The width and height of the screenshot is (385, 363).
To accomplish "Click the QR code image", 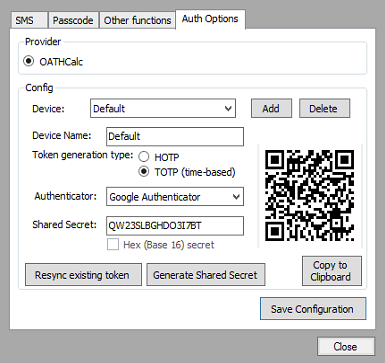I will 310,196.
